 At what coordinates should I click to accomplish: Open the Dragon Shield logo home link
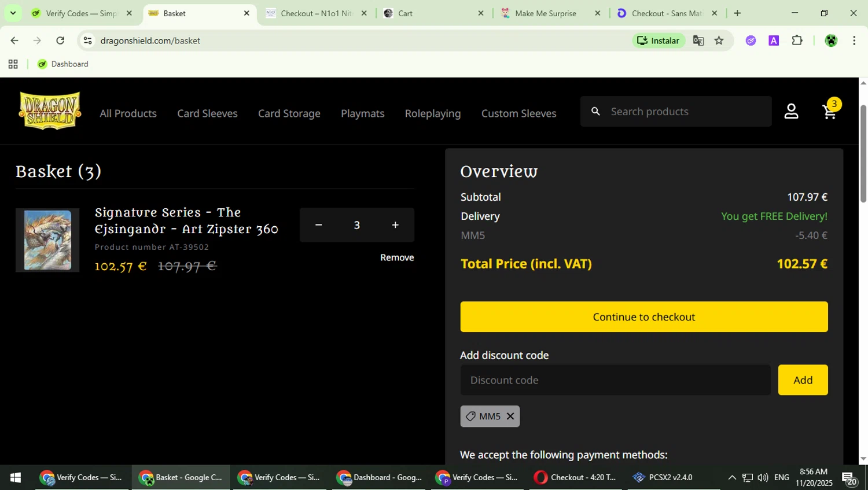coord(50,110)
